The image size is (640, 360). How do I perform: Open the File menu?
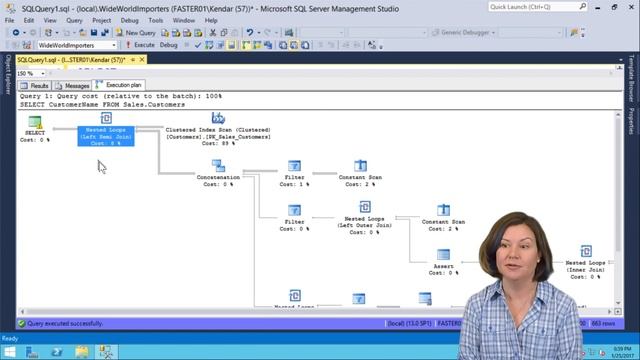tap(9, 20)
